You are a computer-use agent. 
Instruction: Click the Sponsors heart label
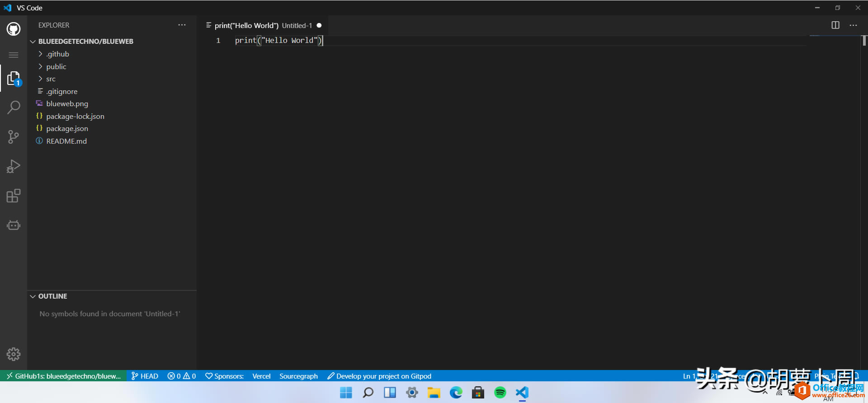point(224,376)
